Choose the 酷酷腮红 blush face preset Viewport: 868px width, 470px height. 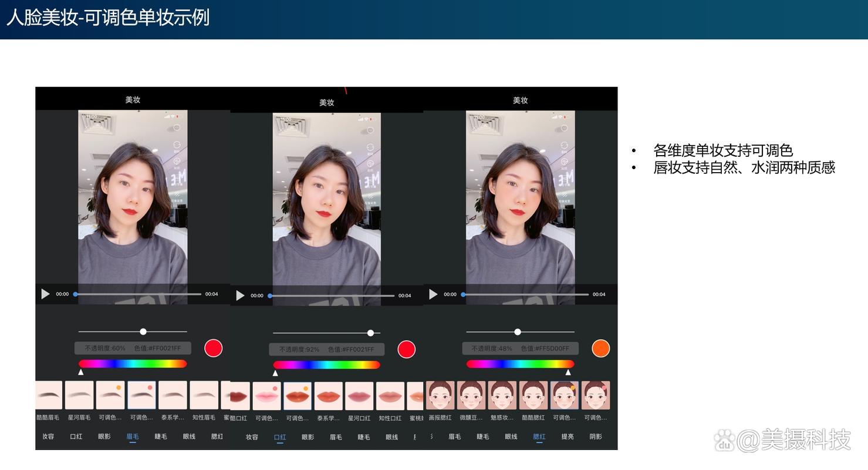[533, 395]
